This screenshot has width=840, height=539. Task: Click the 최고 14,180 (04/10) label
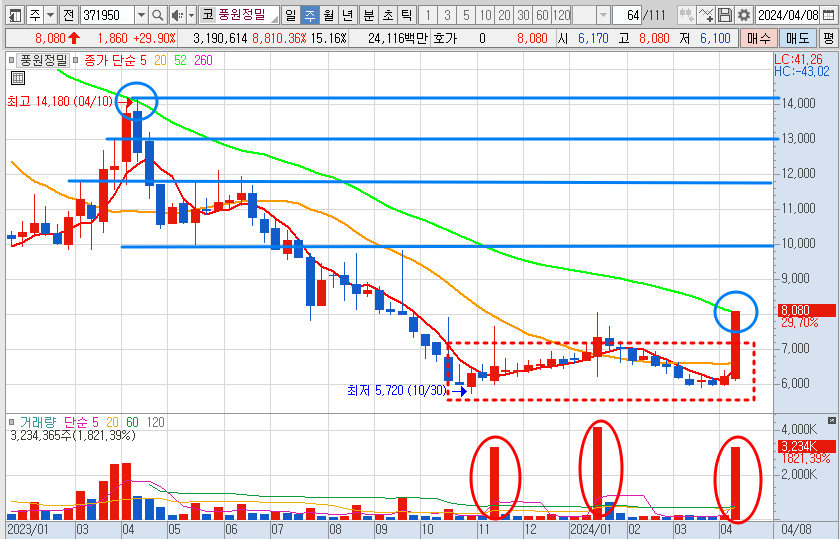(60, 101)
